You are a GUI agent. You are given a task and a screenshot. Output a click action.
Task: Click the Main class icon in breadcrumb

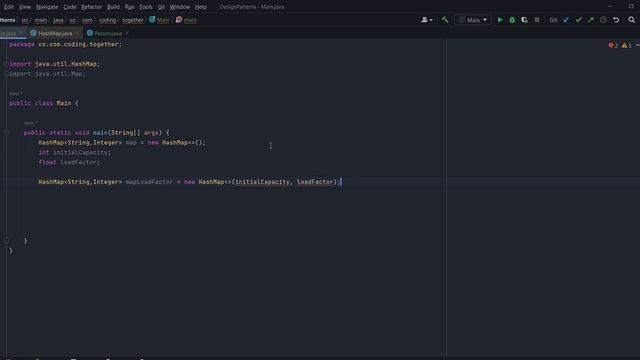(x=152, y=20)
